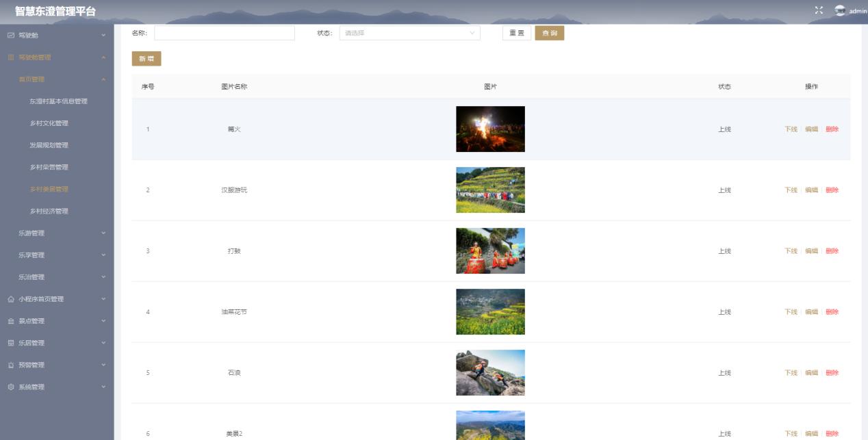
Task: Toggle fullscreen with the expand icon
Action: pyautogui.click(x=819, y=10)
